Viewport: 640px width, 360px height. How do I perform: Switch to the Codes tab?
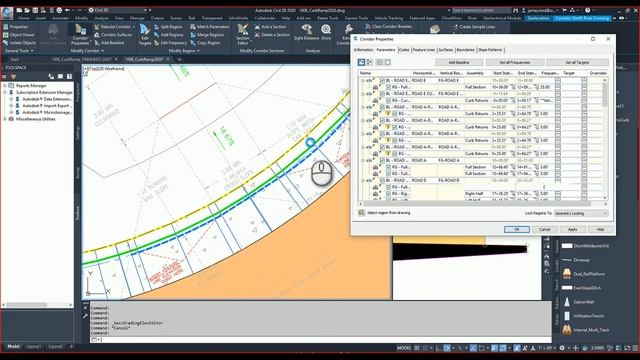404,50
